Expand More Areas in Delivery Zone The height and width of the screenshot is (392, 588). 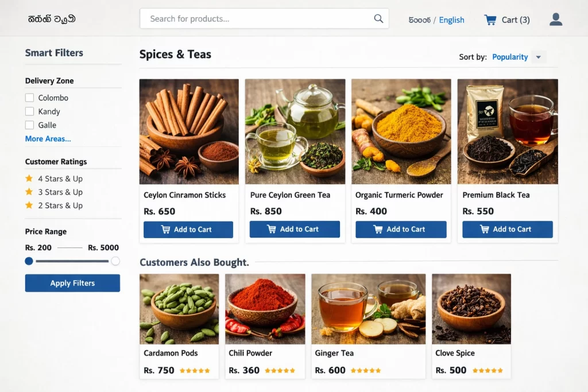click(x=48, y=139)
